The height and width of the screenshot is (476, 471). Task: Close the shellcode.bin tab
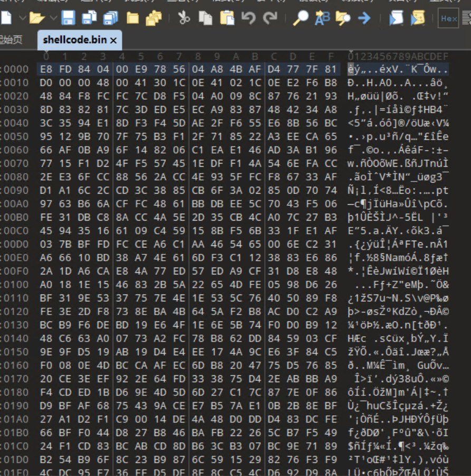[x=113, y=40]
